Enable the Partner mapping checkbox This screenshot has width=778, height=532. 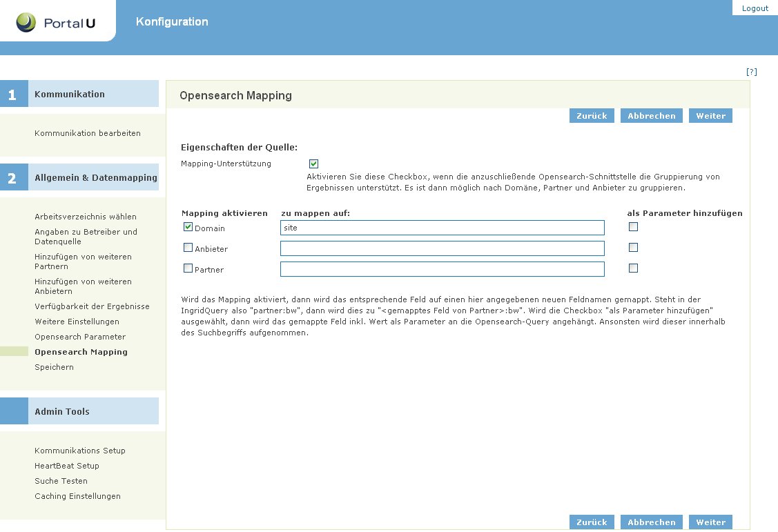click(187, 268)
